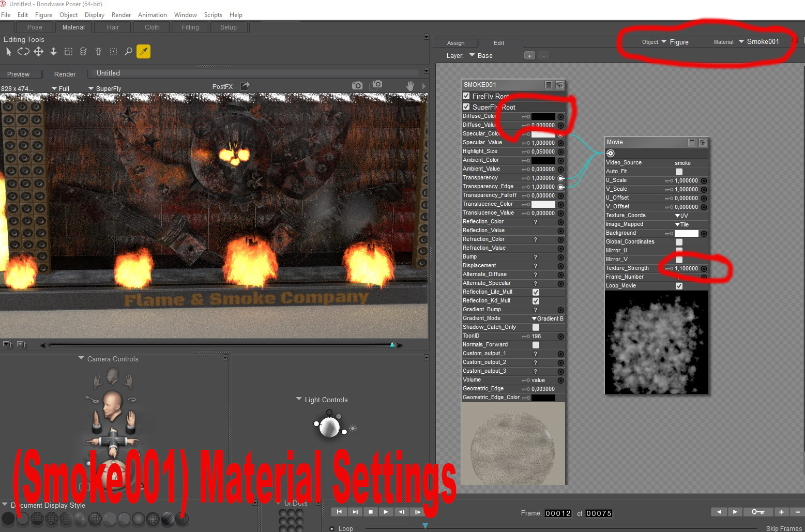
Task: Open the Material dropdown showing Smoke001
Action: 758,42
